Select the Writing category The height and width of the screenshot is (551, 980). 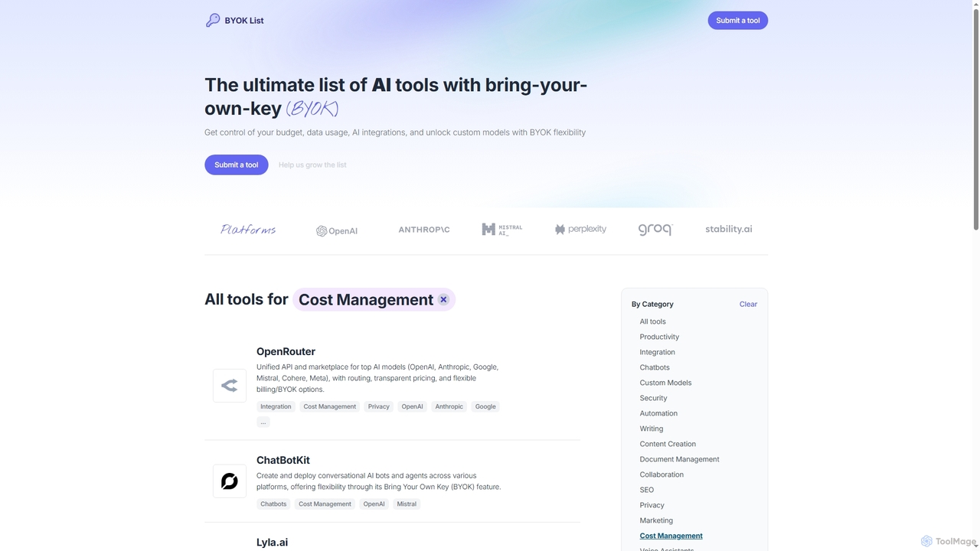[x=652, y=429]
